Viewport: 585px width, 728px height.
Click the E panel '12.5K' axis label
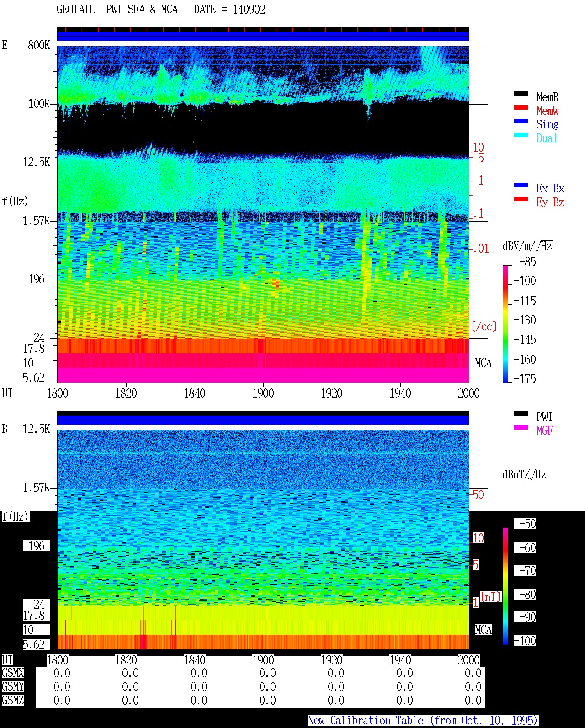tap(37, 162)
